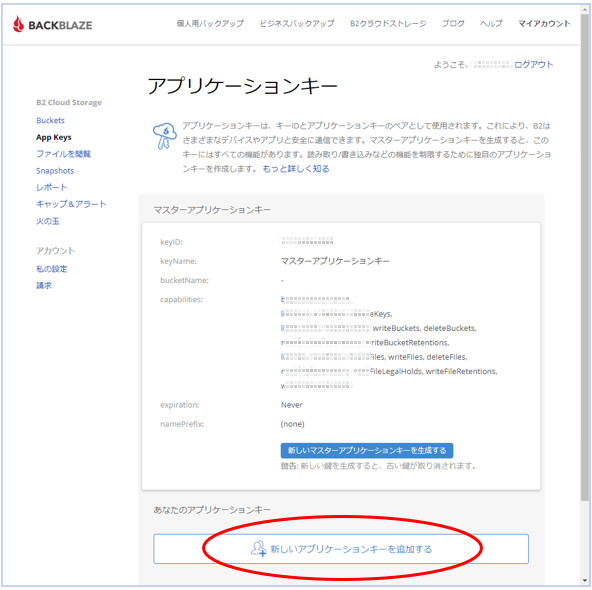Open the ブログ navigation item
The height and width of the screenshot is (590, 592).
coord(453,23)
